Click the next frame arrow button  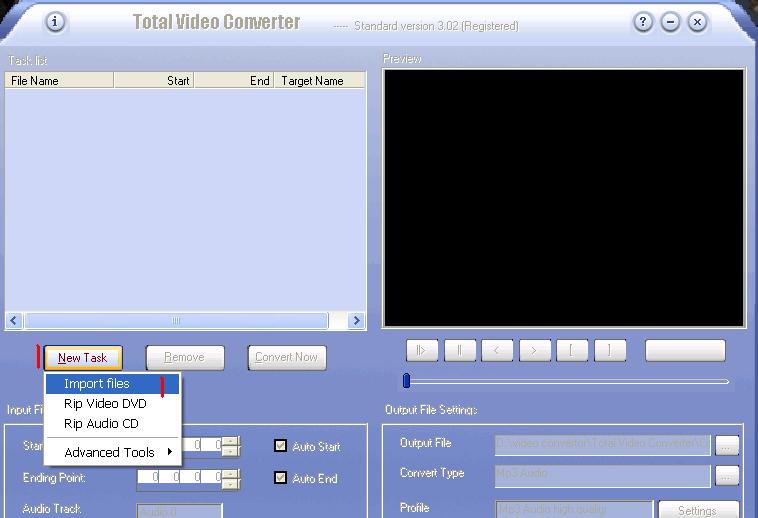click(535, 350)
